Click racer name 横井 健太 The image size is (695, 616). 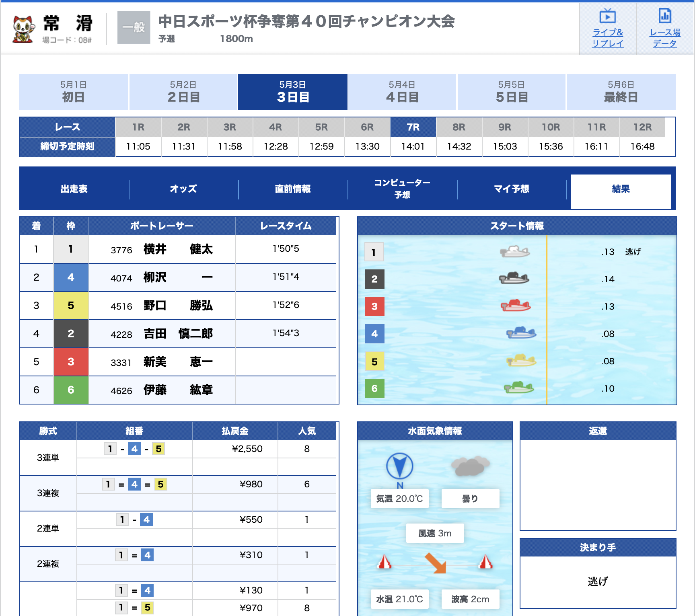tap(178, 249)
